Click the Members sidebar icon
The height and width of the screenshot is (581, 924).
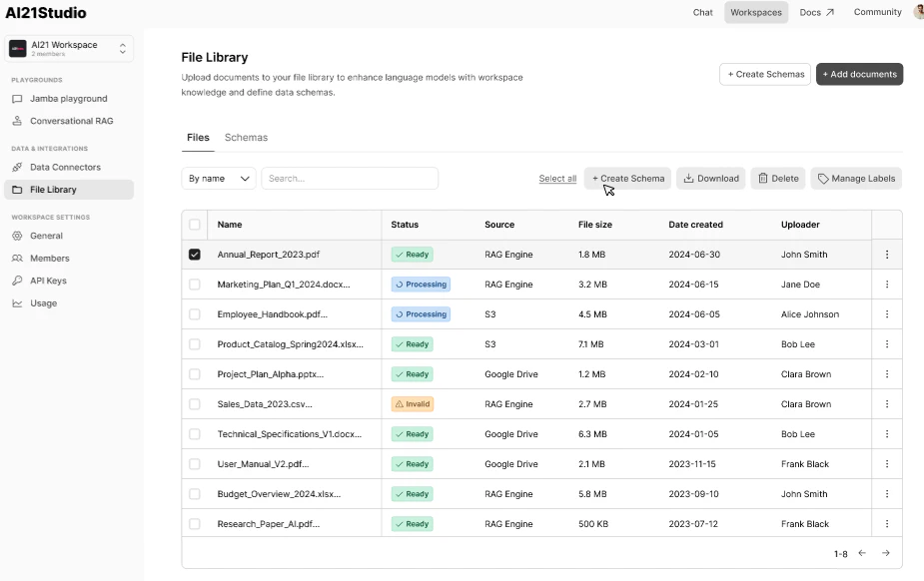pos(17,258)
